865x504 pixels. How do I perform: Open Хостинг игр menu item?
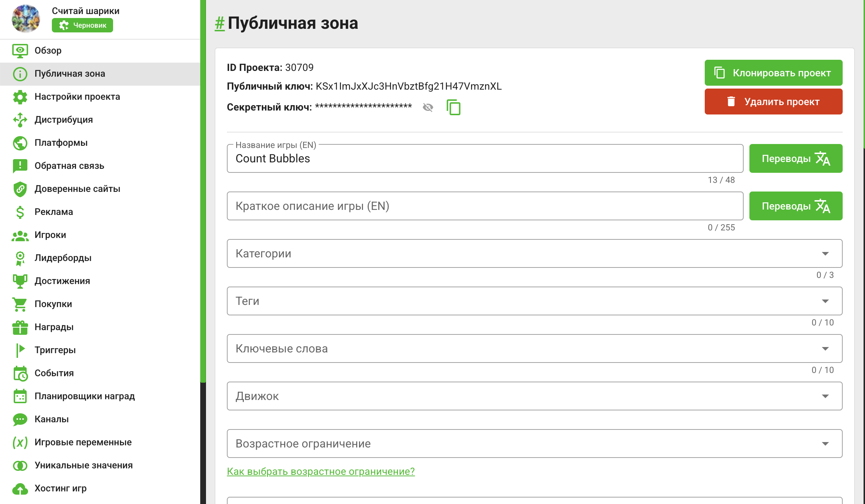point(100,489)
